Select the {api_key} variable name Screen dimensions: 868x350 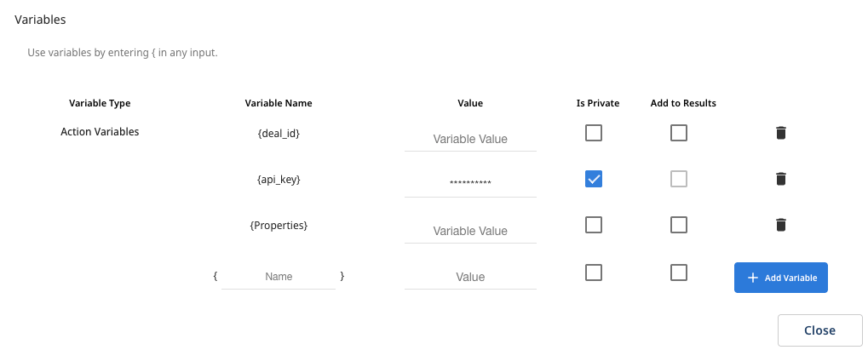click(x=279, y=180)
